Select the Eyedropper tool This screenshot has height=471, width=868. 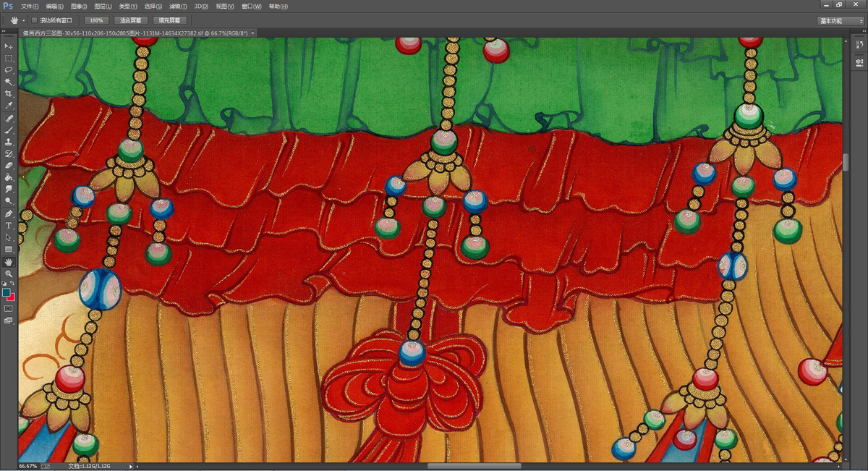point(9,106)
